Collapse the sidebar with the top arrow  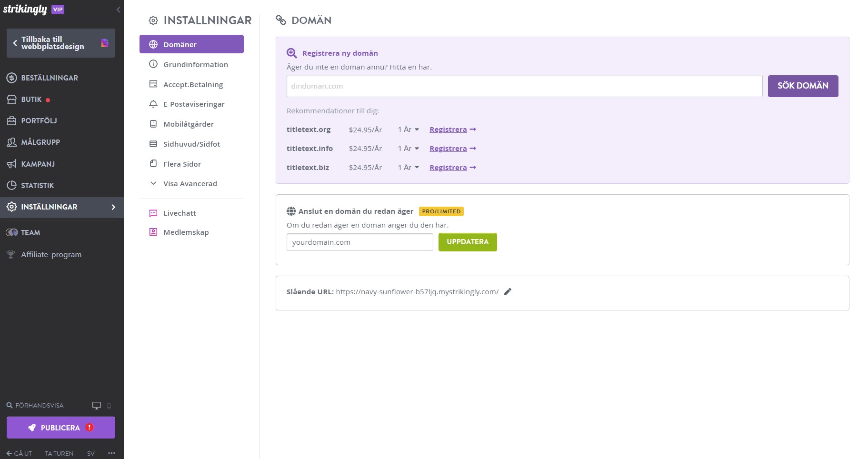point(118,10)
